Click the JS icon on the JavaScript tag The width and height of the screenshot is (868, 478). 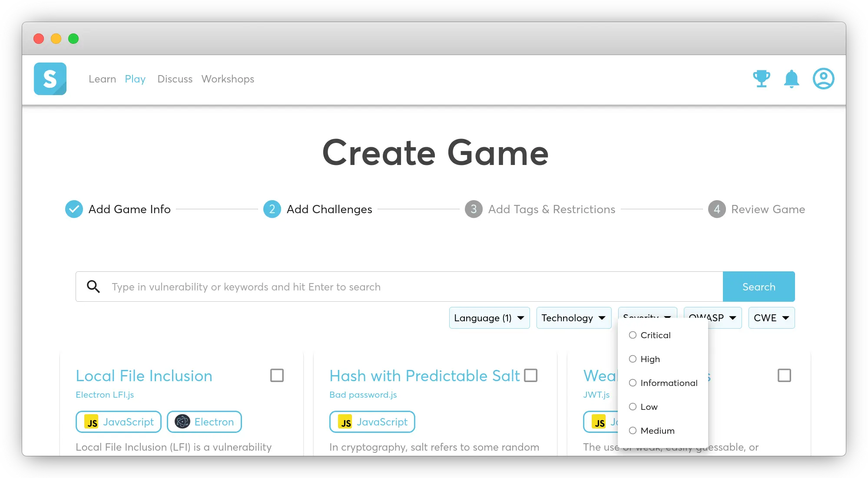[x=92, y=422]
